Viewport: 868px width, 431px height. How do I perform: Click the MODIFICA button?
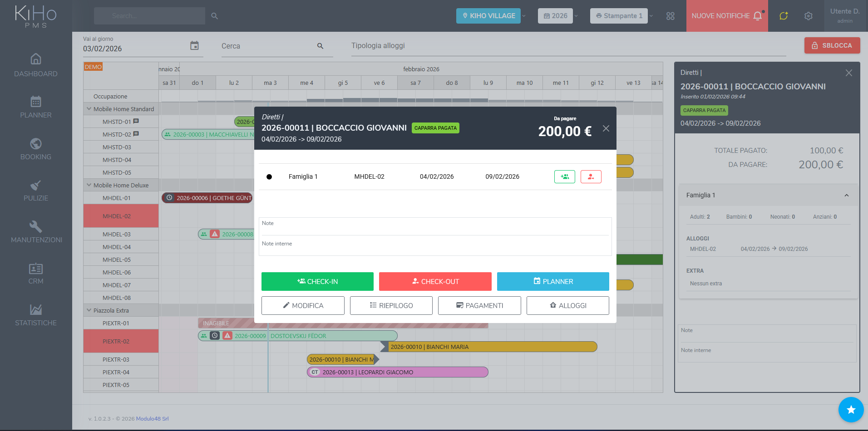(303, 305)
